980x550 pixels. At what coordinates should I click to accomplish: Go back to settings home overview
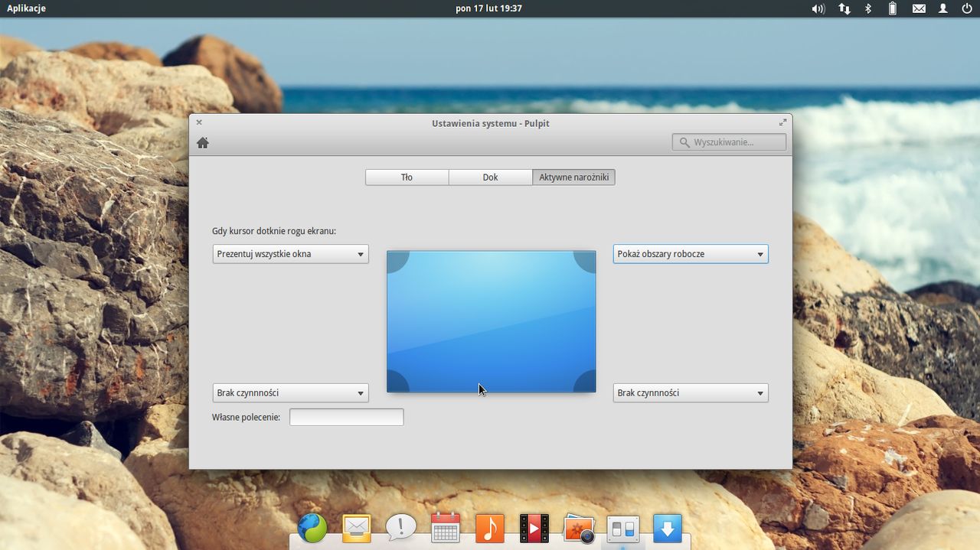point(203,142)
